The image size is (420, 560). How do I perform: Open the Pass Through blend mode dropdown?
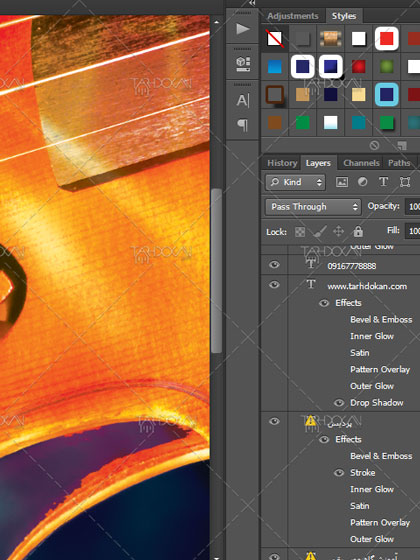pos(313,207)
